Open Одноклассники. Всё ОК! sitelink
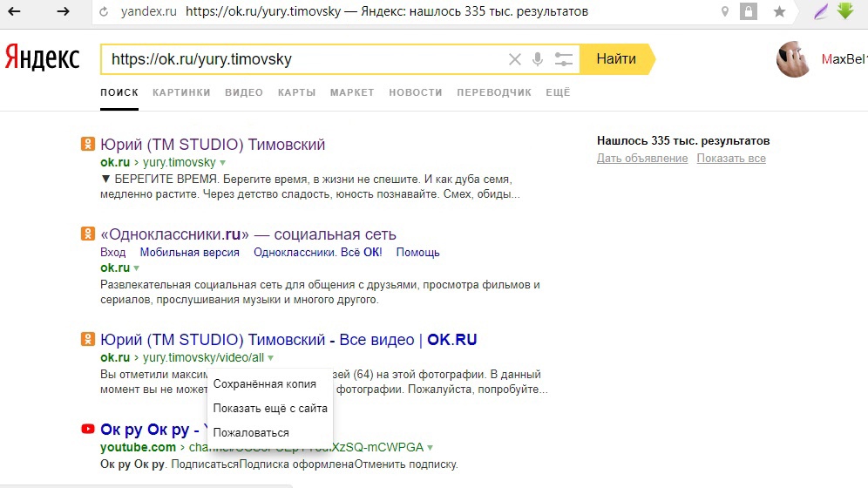The width and height of the screenshot is (868, 488). pos(318,253)
